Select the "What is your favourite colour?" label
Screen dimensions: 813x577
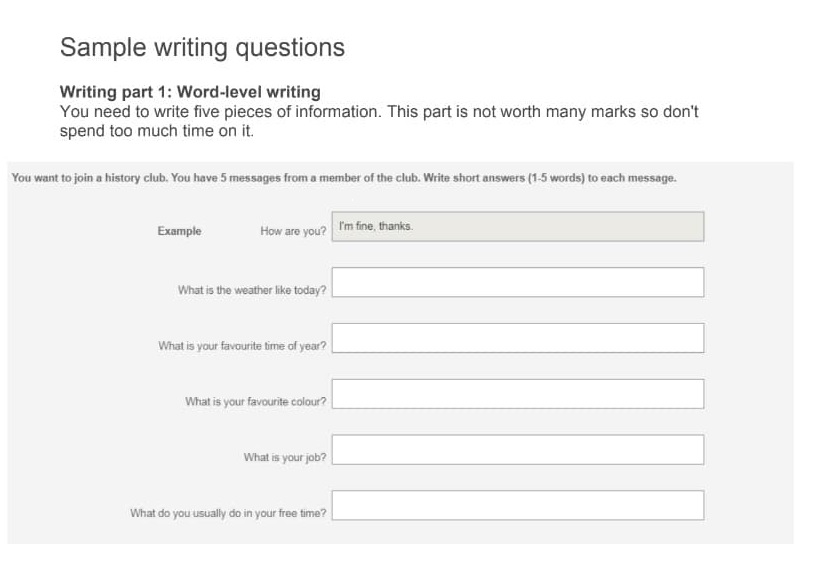coord(256,401)
